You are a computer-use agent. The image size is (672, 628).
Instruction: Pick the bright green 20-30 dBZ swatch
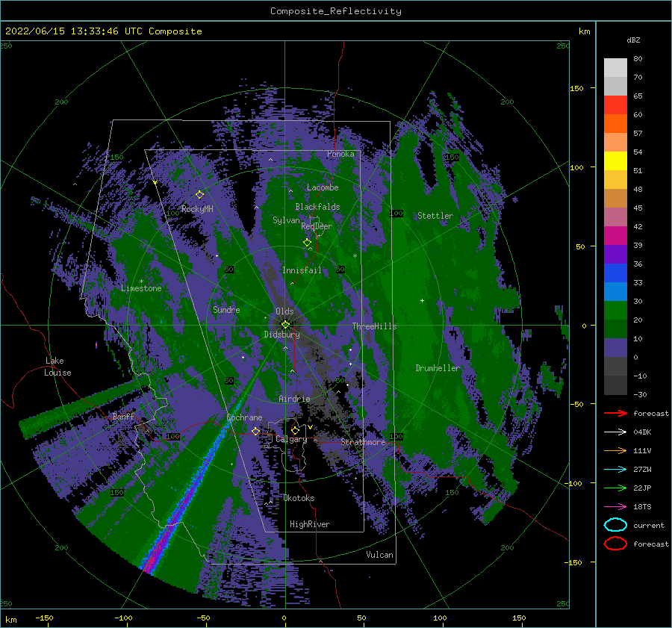615,310
